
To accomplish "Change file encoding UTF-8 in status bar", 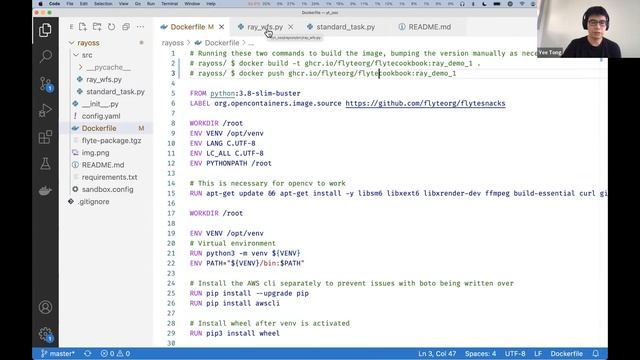I will [515, 353].
